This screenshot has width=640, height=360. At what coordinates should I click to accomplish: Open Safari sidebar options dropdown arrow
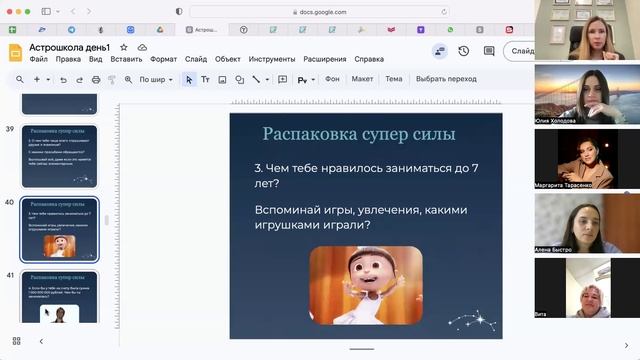coord(58,11)
